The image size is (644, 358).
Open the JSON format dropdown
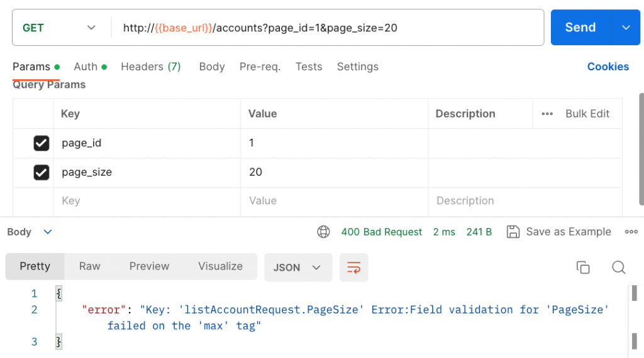(298, 268)
